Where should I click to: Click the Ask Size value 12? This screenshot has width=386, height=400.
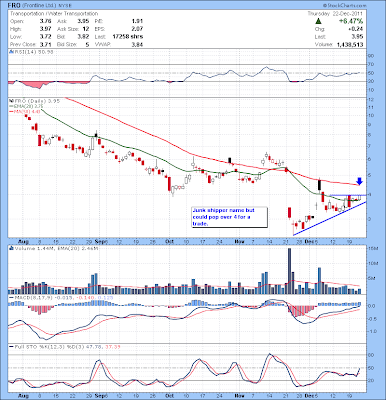pos(86,29)
